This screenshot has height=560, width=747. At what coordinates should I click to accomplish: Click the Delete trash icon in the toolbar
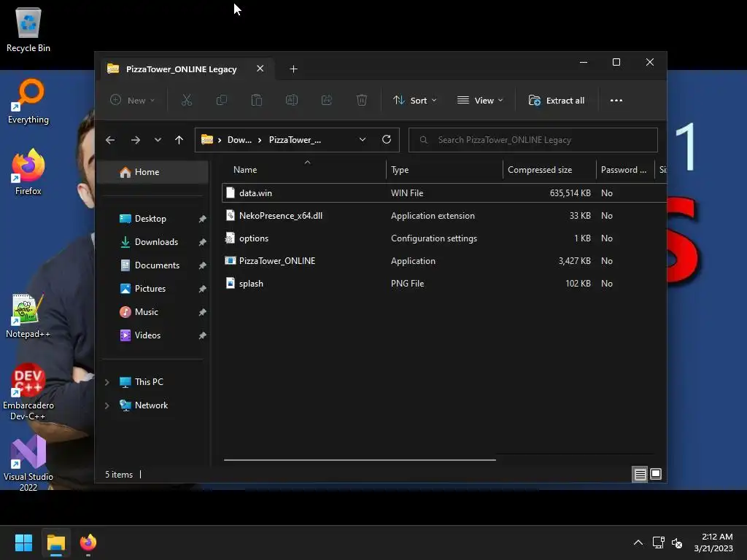pyautogui.click(x=362, y=101)
